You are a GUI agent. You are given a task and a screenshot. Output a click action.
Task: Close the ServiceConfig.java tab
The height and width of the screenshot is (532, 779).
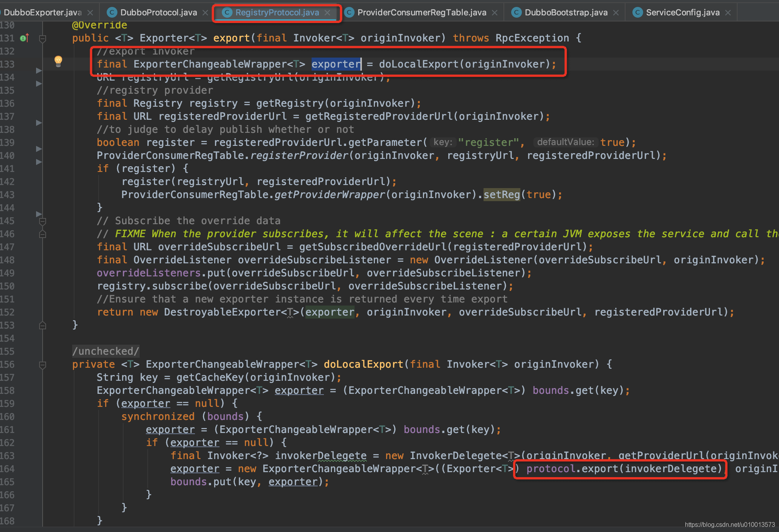(728, 13)
